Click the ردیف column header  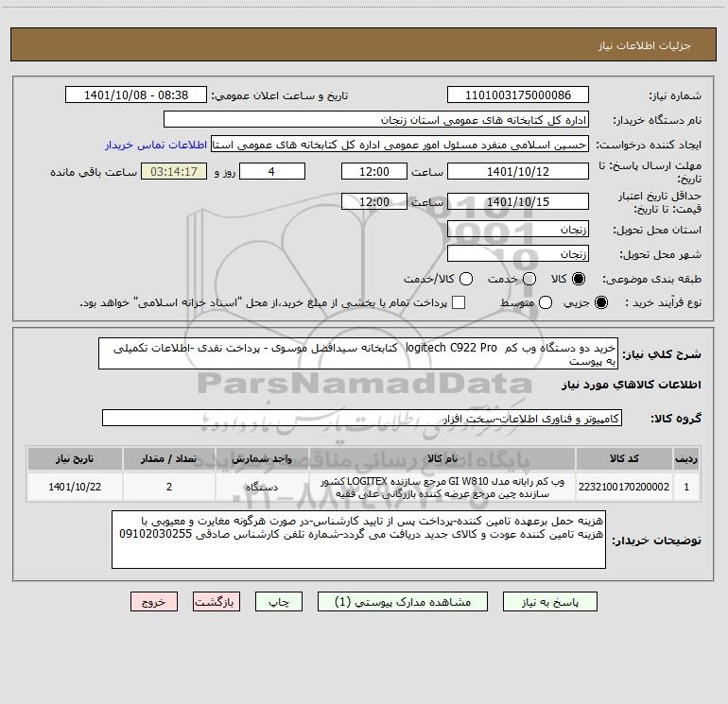(686, 458)
